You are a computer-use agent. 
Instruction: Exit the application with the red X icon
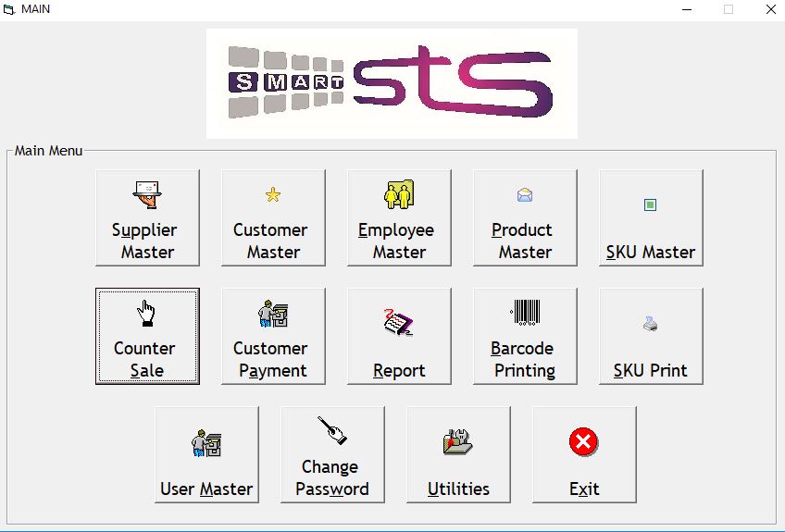585,454
